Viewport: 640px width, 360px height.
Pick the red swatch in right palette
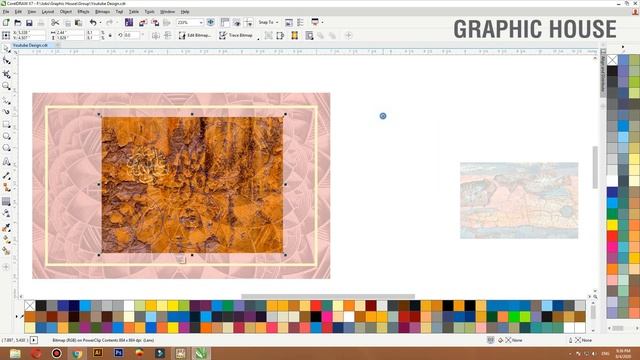pyautogui.click(x=612, y=236)
